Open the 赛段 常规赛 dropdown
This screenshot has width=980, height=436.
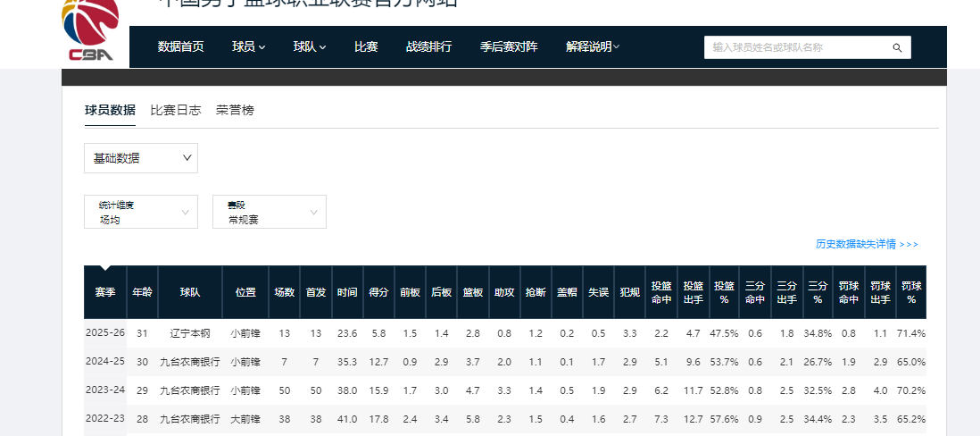[269, 212]
